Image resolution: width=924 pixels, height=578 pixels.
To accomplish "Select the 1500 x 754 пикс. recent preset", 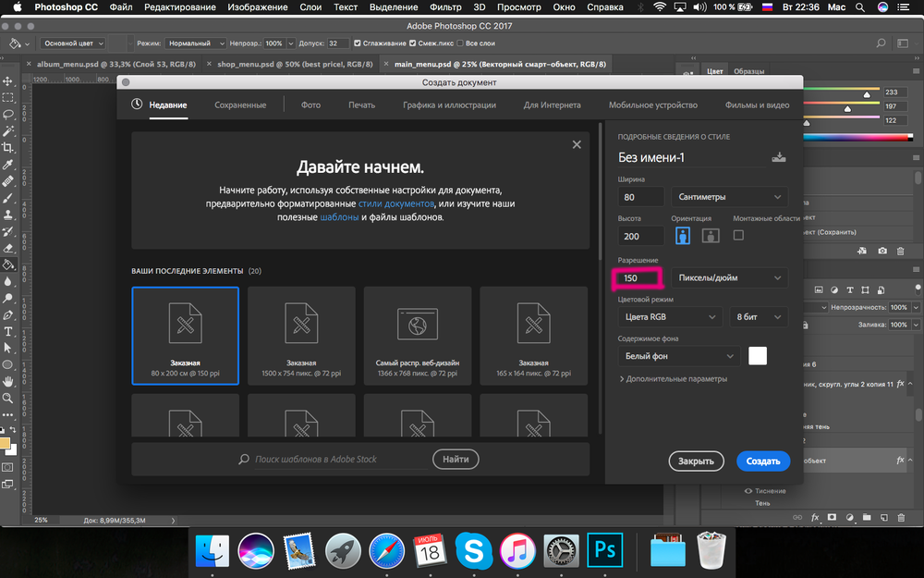I will coord(301,336).
